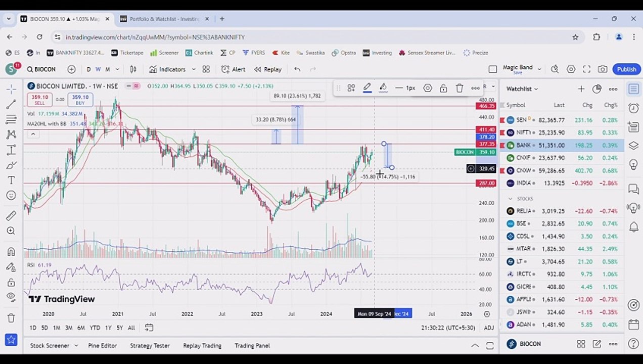Screen dimensions: 643x364
Task: Delete the selected drawing
Action: pos(459,88)
